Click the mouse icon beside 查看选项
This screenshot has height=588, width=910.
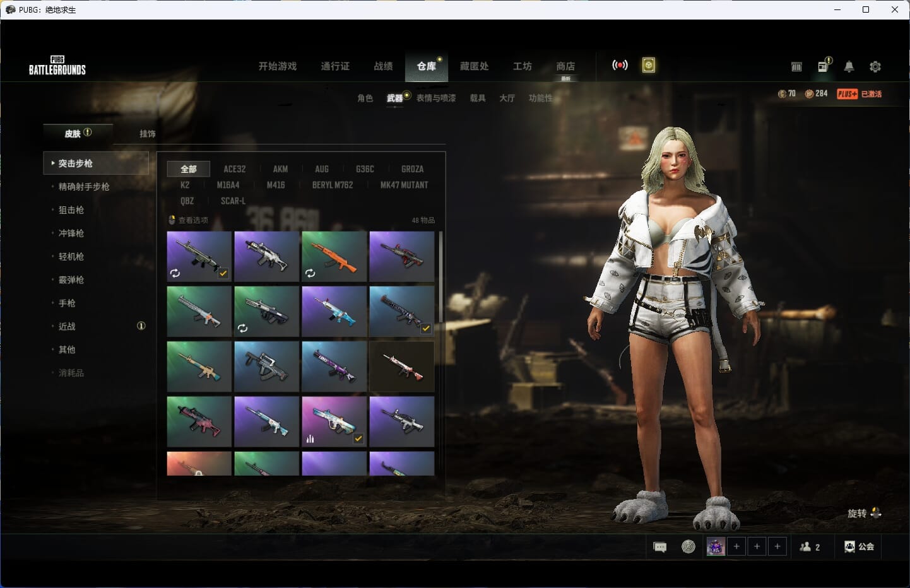point(172,220)
